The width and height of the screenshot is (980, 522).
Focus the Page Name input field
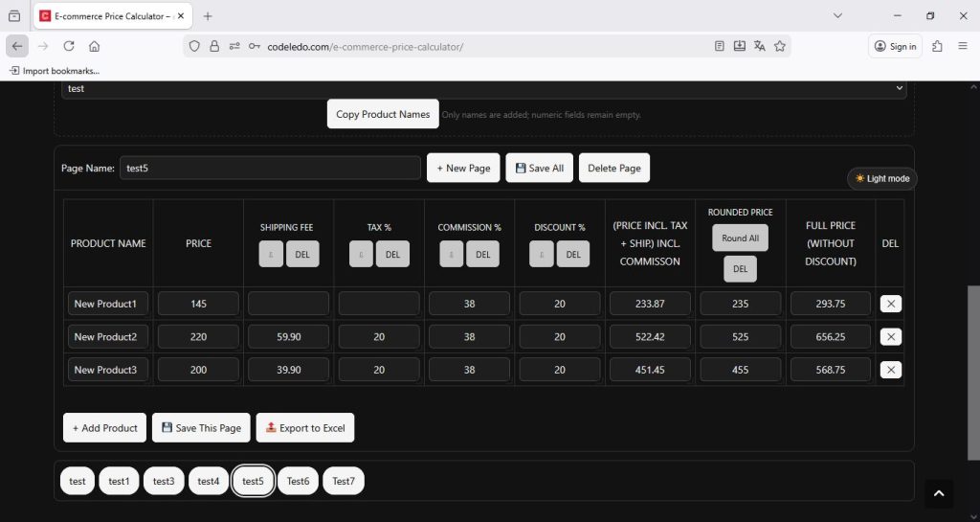click(x=270, y=168)
